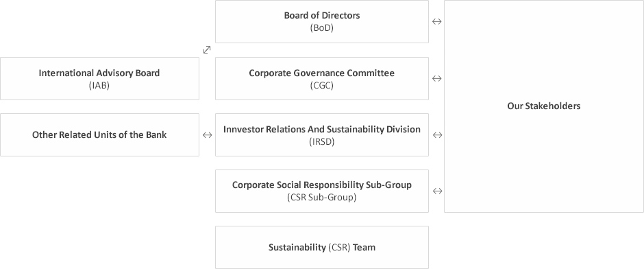Click the arrow right of Corporate Governance Committee
The height and width of the screenshot is (269, 644).
[x=436, y=78]
